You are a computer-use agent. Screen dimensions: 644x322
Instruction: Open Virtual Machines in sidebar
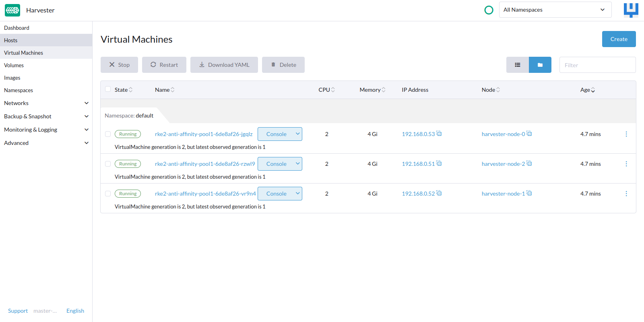click(x=46, y=53)
